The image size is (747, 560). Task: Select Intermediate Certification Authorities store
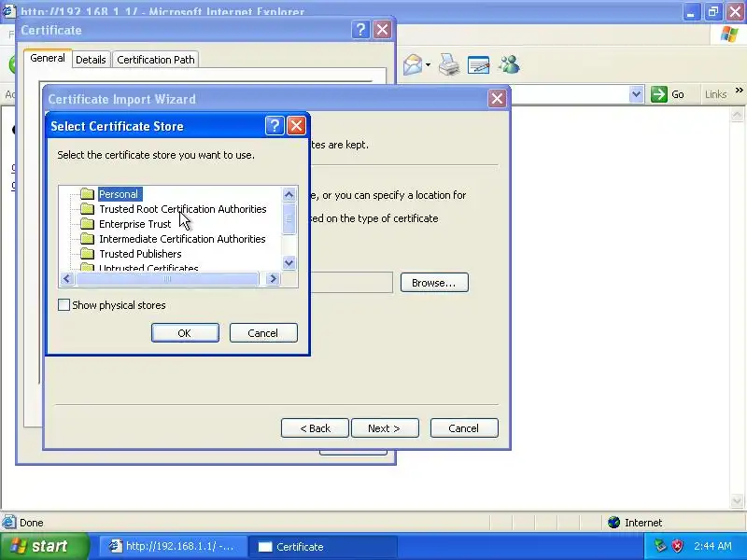coord(182,239)
